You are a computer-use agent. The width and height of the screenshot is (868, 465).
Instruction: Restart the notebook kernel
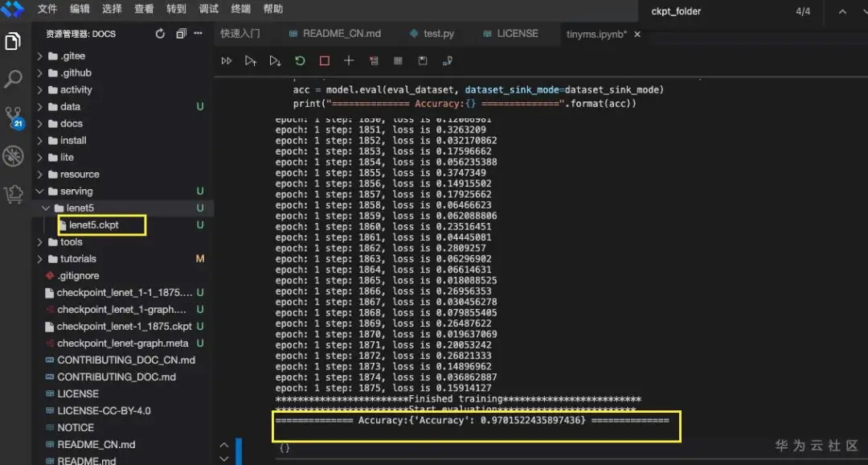point(300,60)
